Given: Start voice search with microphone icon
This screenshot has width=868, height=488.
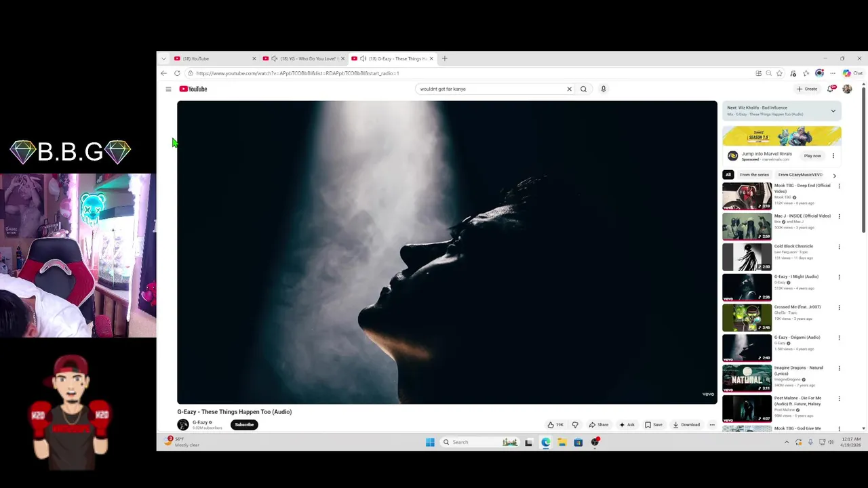Looking at the screenshot, I should point(603,89).
